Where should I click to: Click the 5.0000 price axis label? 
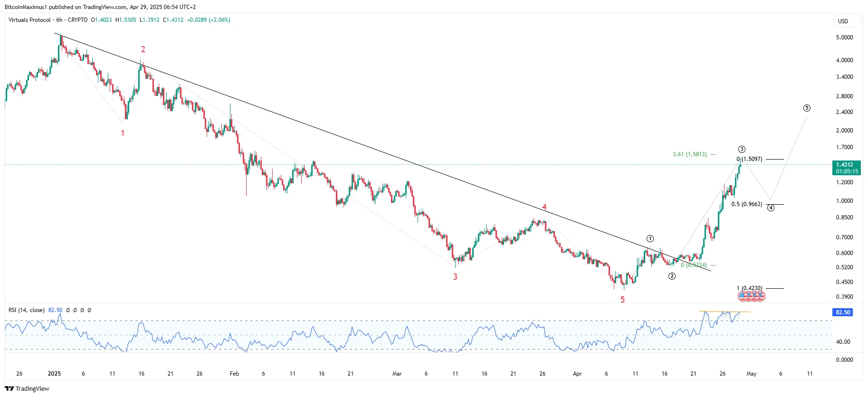pos(845,38)
